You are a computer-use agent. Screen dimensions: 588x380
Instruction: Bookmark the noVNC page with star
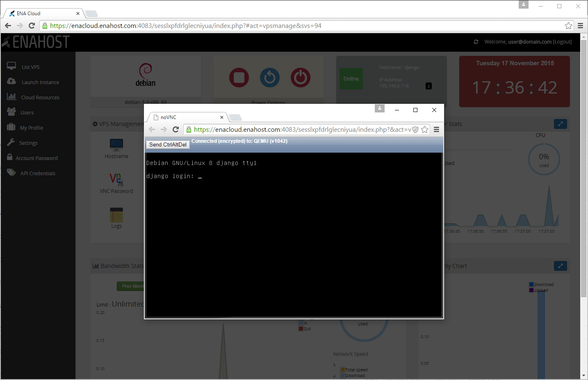[x=425, y=130]
